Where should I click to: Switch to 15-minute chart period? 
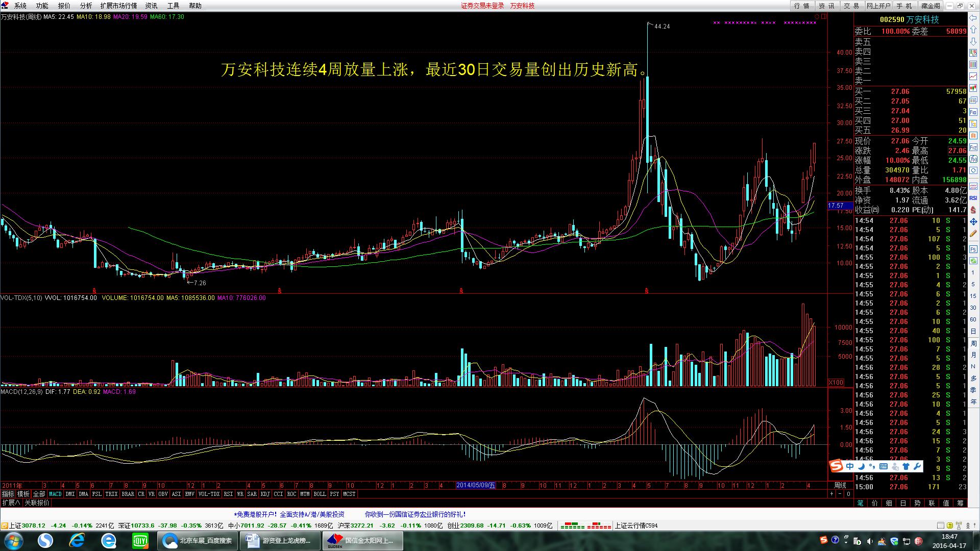click(x=973, y=296)
